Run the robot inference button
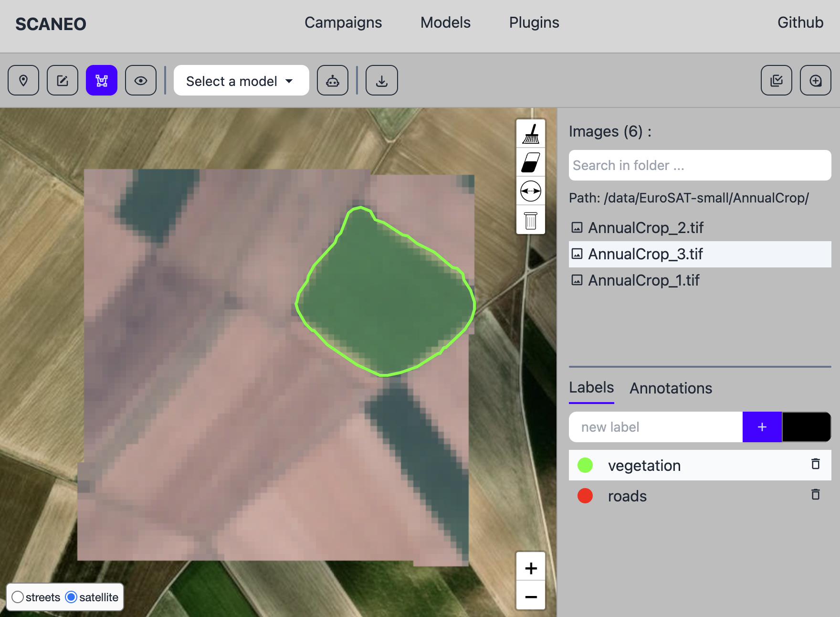Viewport: 840px width, 617px height. (333, 81)
